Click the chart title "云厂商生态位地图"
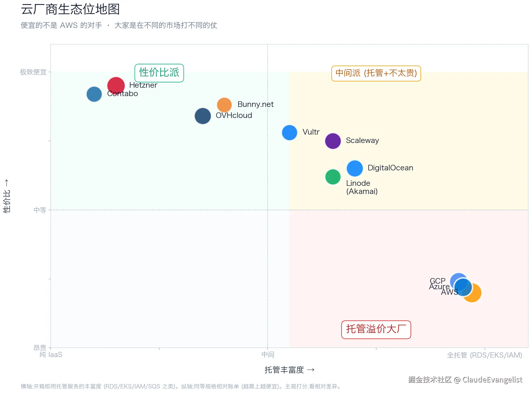532x394 pixels. 70,9
